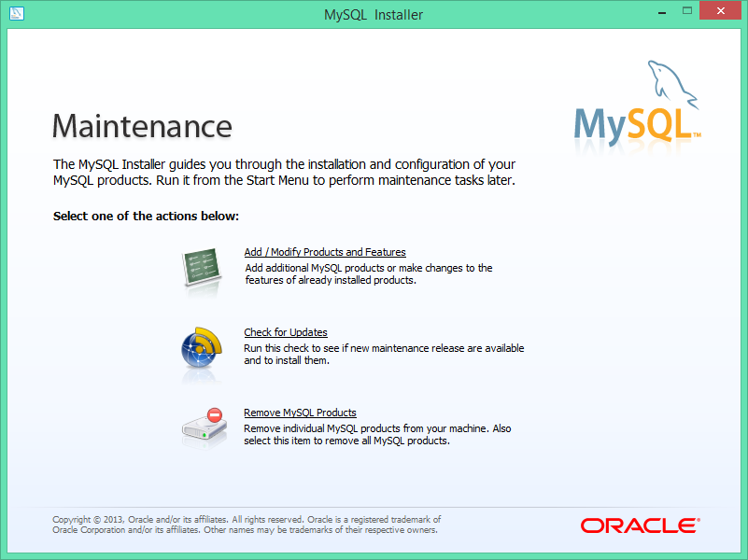The height and width of the screenshot is (560, 748).
Task: Open the Check for Updates link
Action: pos(286,332)
